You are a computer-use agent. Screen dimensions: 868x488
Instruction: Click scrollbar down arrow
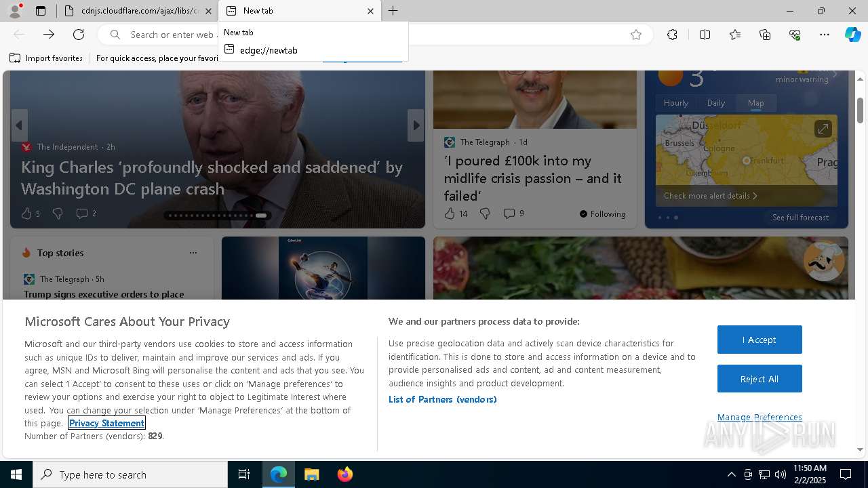point(860,449)
